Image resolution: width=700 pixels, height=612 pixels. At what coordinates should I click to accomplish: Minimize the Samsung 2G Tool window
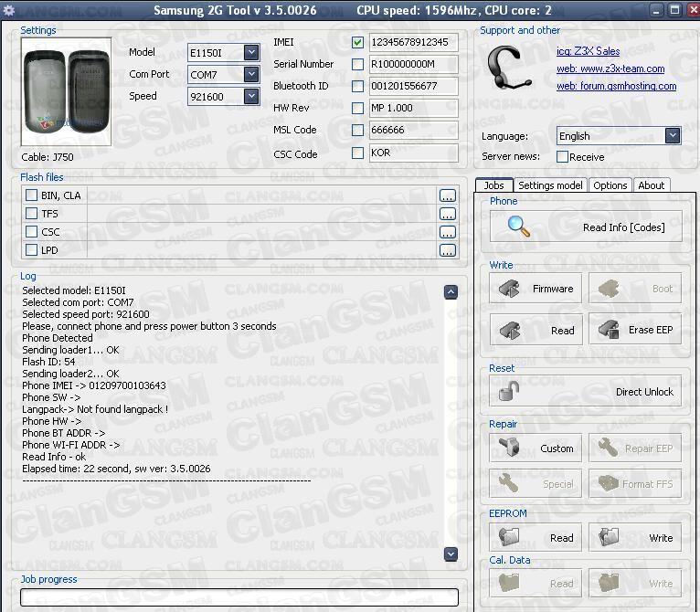pos(657,10)
